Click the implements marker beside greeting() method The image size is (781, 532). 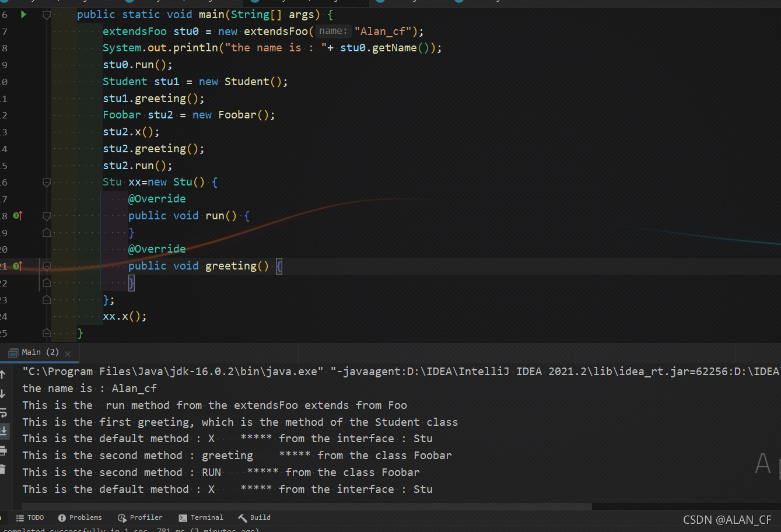coord(17,266)
